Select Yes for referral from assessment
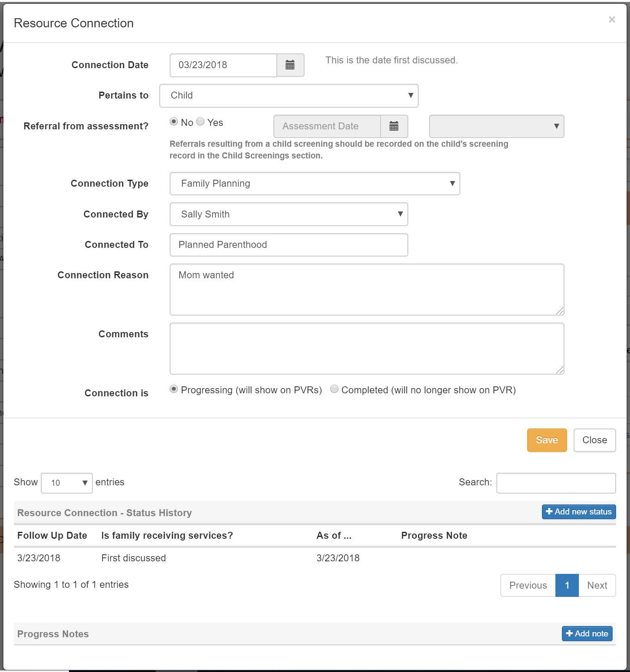The image size is (630, 672). 200,122
